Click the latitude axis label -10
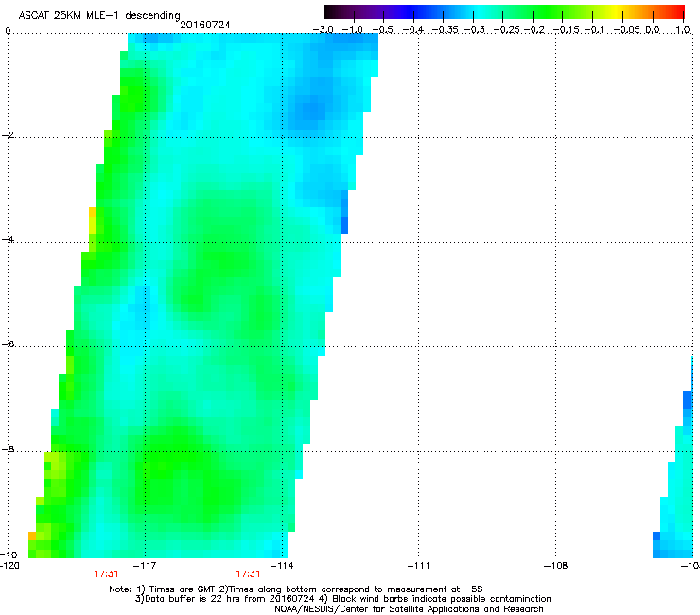 coord(9,554)
